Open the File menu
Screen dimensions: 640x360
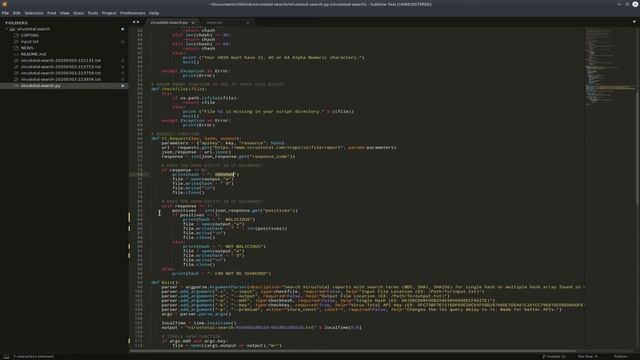click(5, 13)
